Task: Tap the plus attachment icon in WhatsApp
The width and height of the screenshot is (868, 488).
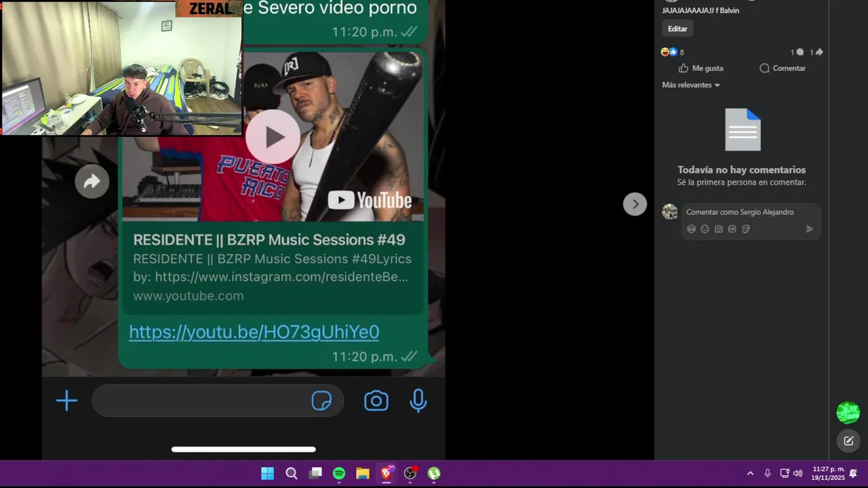Action: point(66,401)
